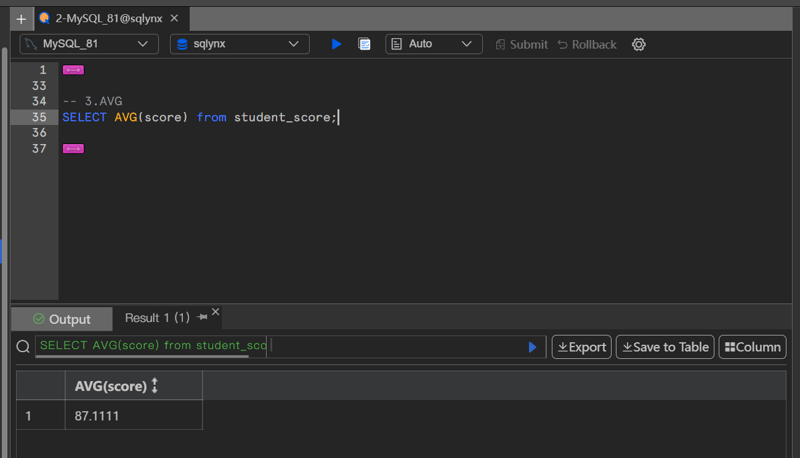Click the Rollback button

coord(587,44)
